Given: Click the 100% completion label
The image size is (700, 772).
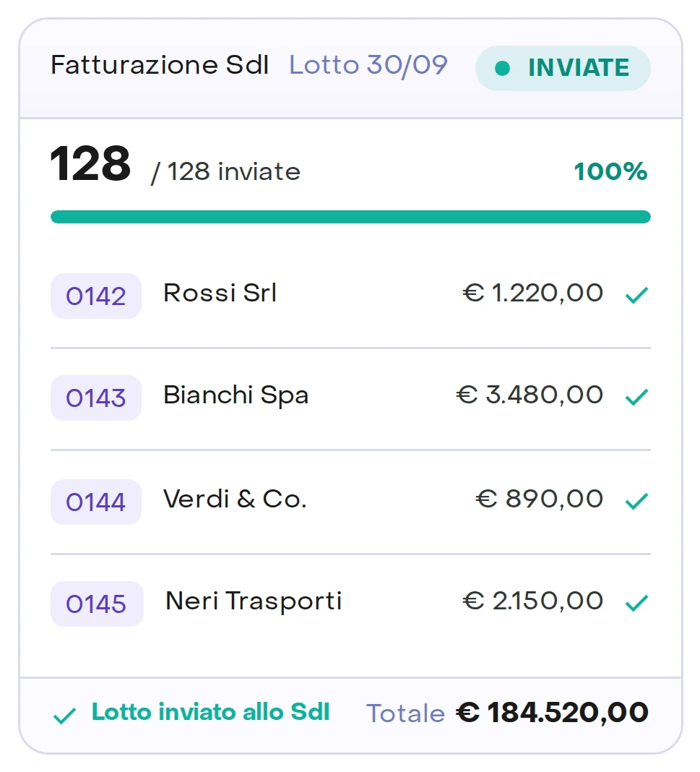Looking at the screenshot, I should (x=610, y=171).
